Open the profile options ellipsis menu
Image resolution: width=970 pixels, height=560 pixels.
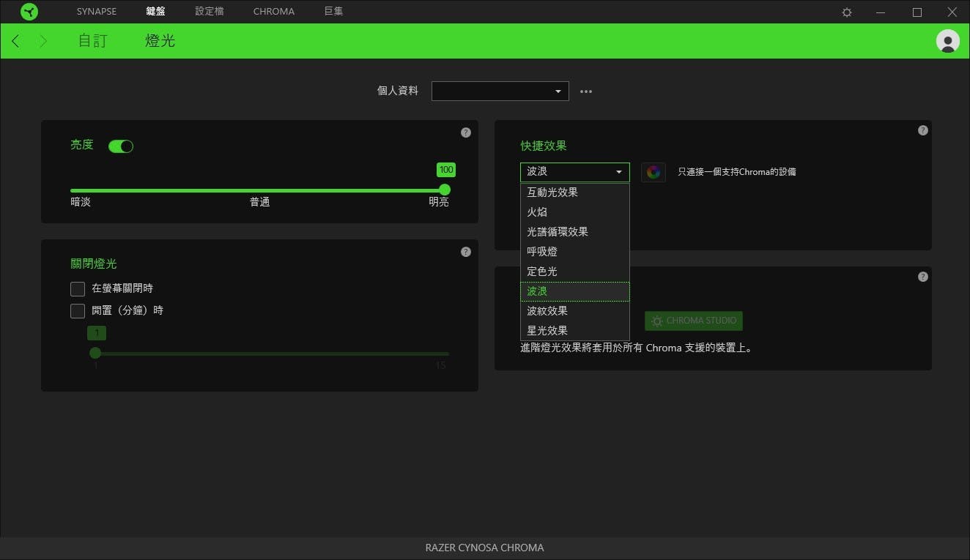(586, 92)
